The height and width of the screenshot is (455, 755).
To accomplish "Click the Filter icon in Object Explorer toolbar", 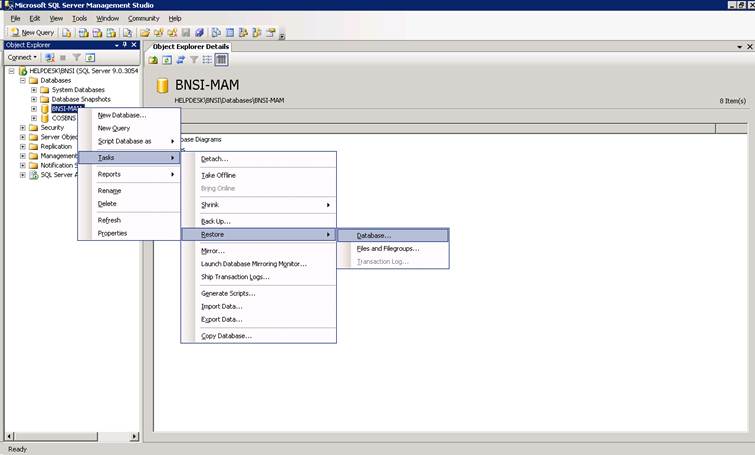I will [76, 57].
